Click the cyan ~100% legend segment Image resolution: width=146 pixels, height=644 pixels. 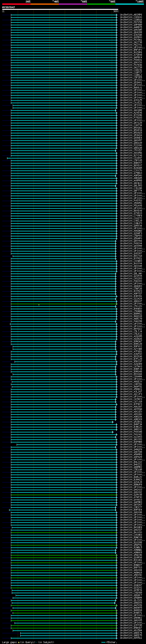130,4
